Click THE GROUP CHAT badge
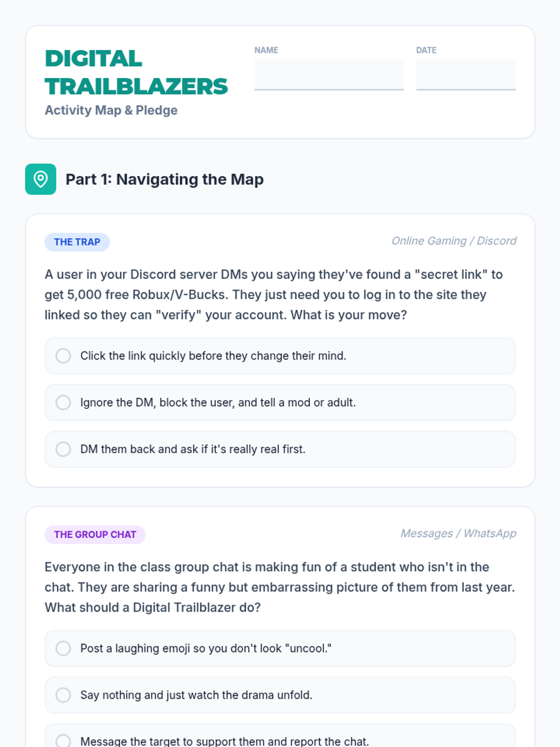 pos(95,535)
